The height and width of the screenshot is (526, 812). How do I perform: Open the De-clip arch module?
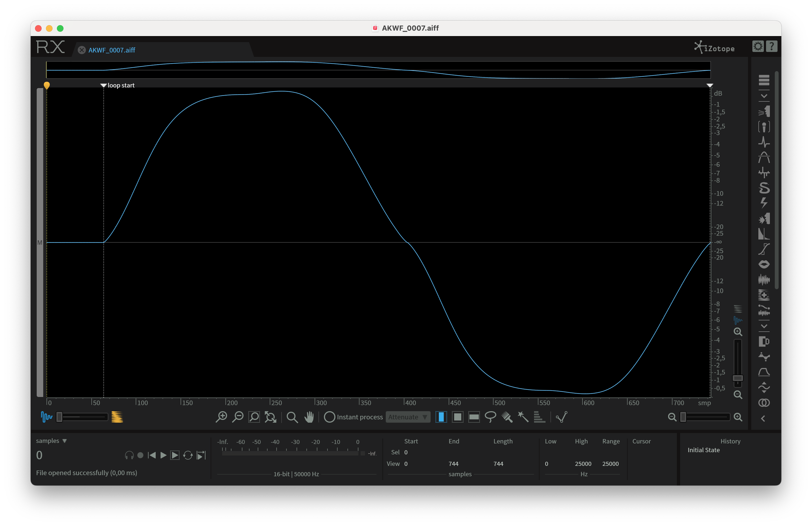coord(764,157)
